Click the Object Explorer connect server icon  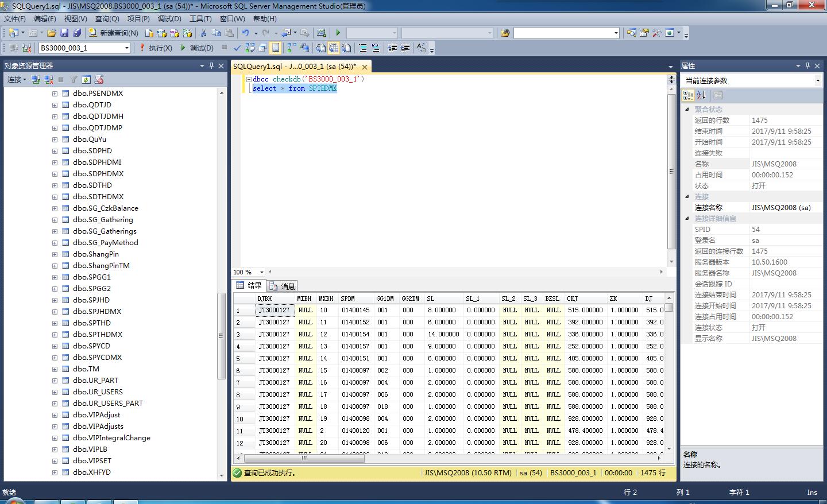(x=36, y=79)
